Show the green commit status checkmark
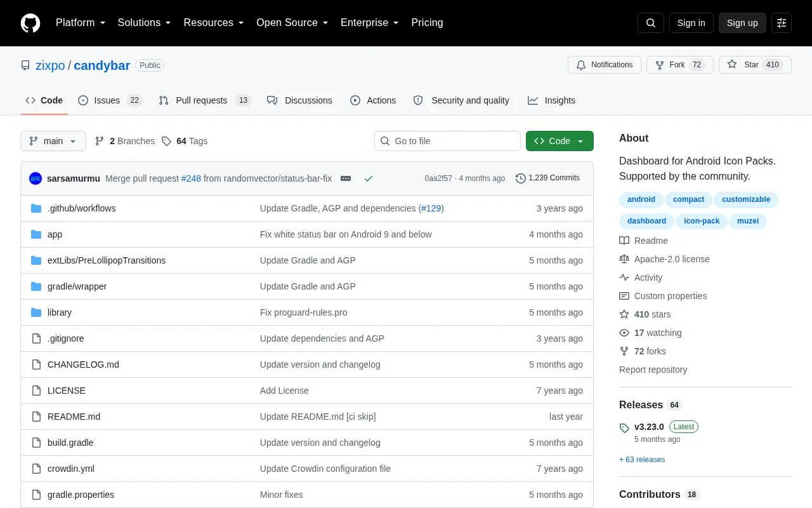Screen dimensions: 812x508 pyautogui.click(x=368, y=178)
